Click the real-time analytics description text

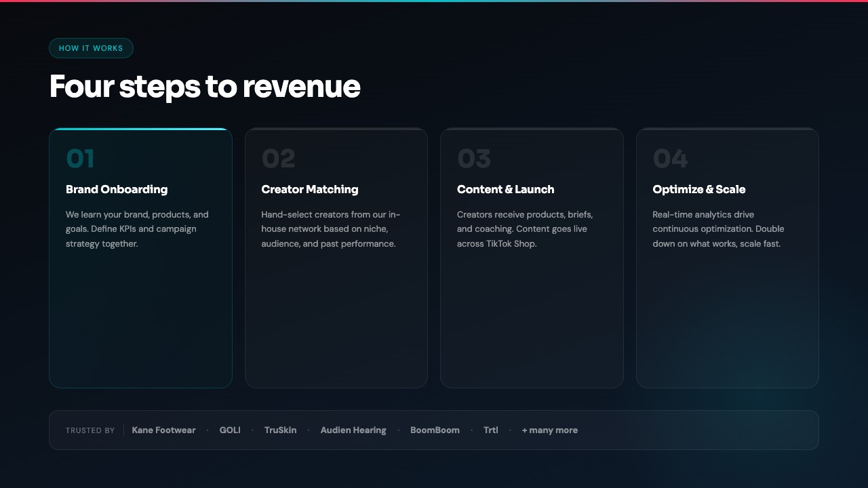pos(718,229)
